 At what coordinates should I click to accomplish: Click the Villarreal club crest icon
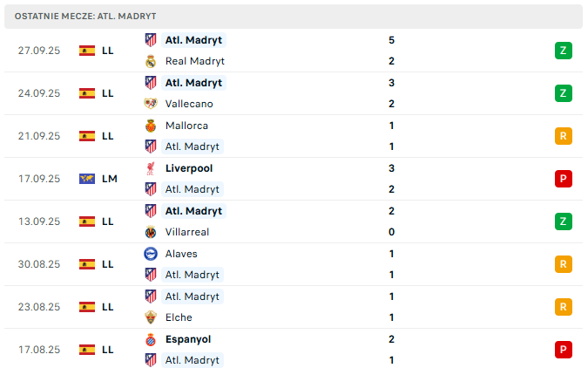pyautogui.click(x=151, y=232)
